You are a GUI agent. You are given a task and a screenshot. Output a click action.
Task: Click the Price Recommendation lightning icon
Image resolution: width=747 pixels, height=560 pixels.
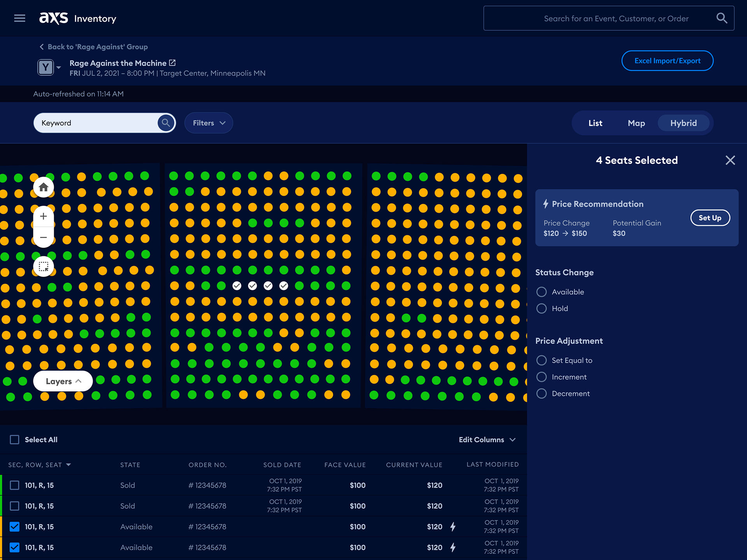pos(546,204)
